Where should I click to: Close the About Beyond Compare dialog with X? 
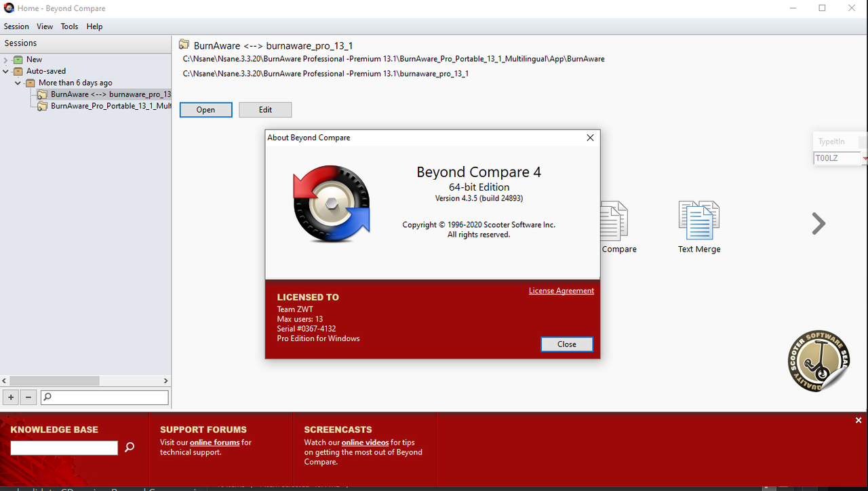pyautogui.click(x=590, y=138)
